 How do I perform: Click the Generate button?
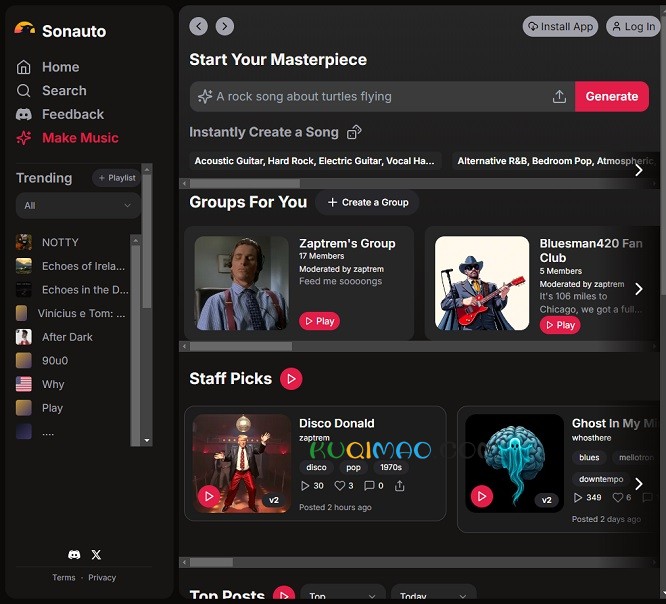click(612, 96)
